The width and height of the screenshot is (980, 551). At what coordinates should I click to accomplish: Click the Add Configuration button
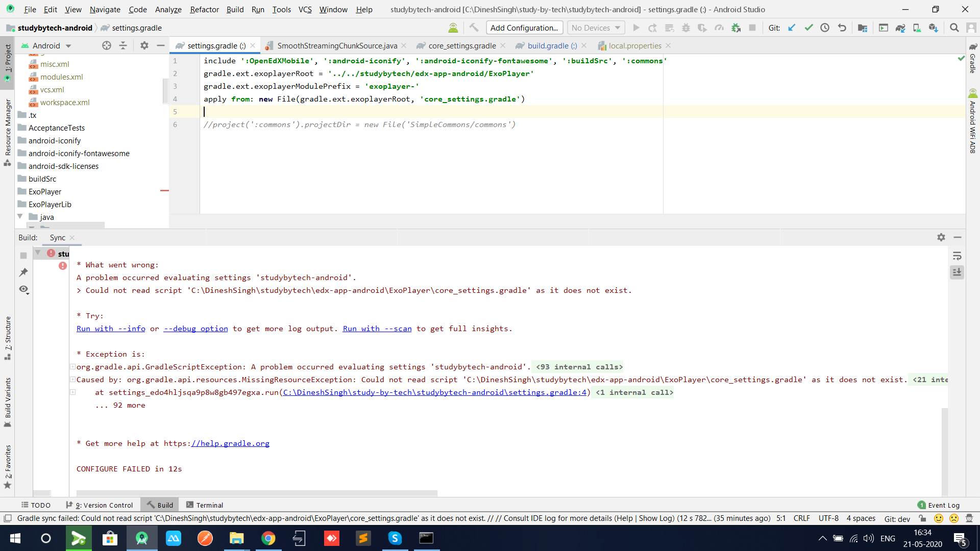click(x=524, y=27)
